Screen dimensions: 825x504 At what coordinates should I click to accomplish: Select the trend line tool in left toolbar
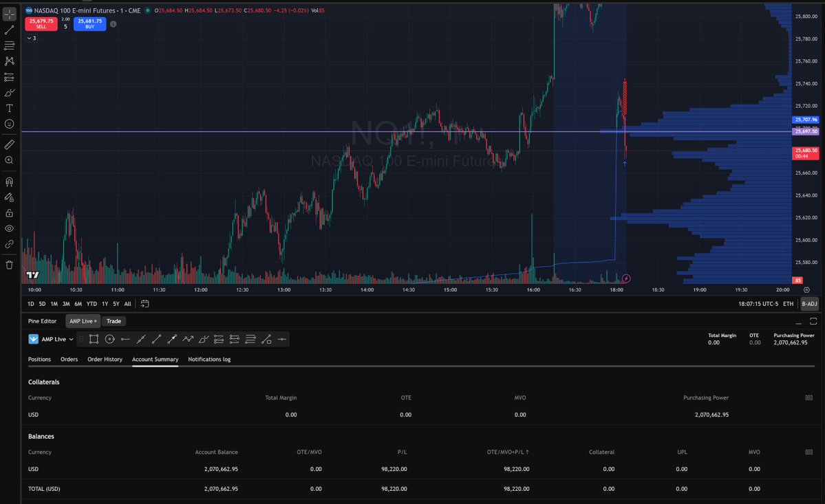10,30
